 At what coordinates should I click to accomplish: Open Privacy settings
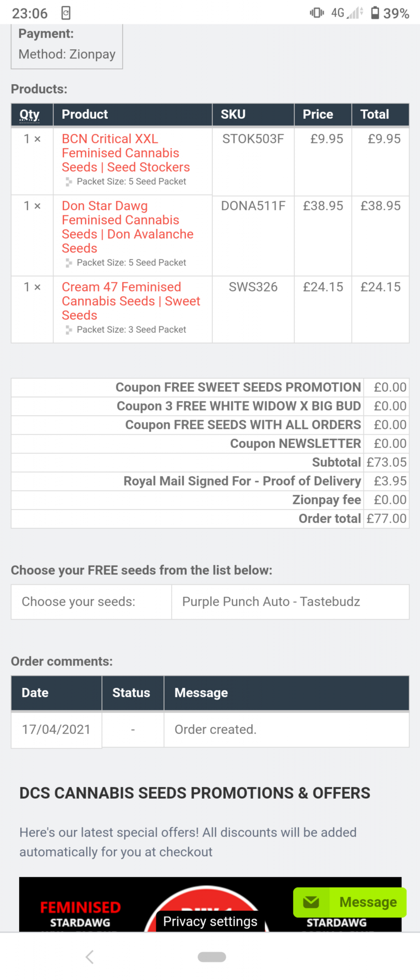tap(210, 921)
